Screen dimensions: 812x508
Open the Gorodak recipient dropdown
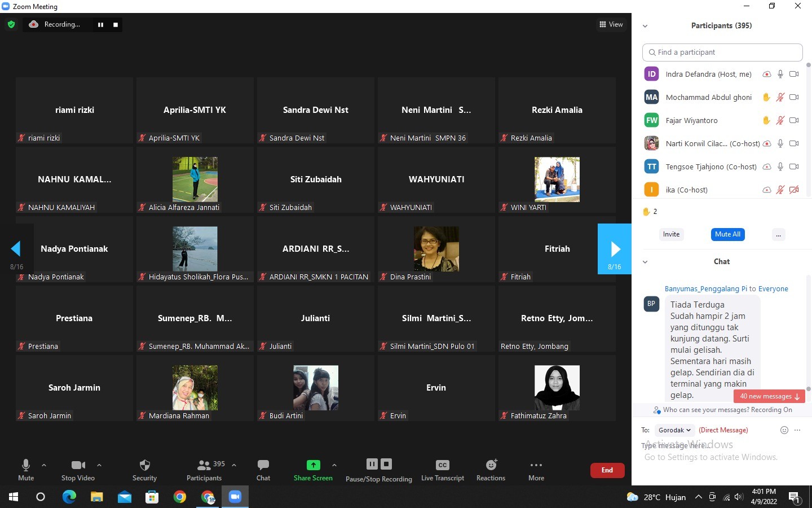[x=674, y=430]
